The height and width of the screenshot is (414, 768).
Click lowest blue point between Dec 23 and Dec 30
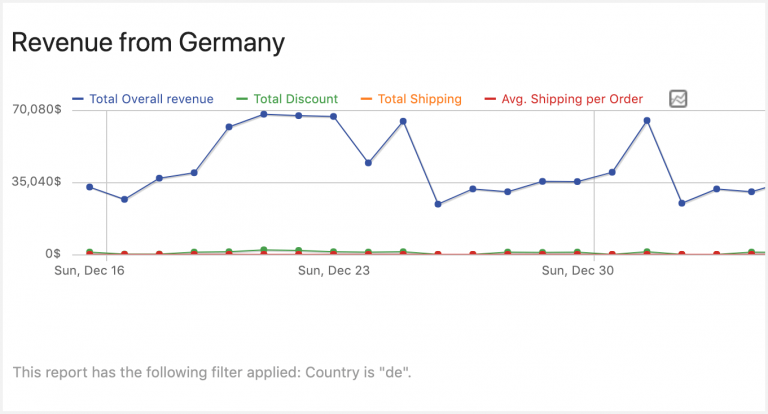[438, 204]
